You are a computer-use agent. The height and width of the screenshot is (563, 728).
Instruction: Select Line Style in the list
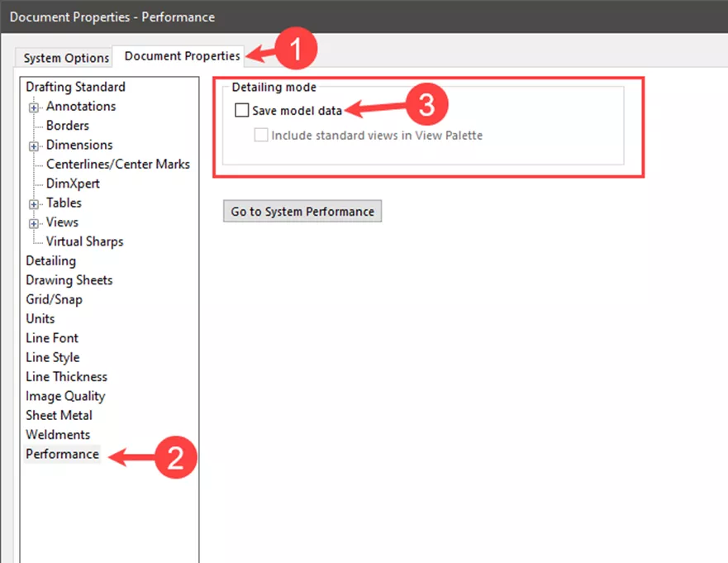coord(52,358)
